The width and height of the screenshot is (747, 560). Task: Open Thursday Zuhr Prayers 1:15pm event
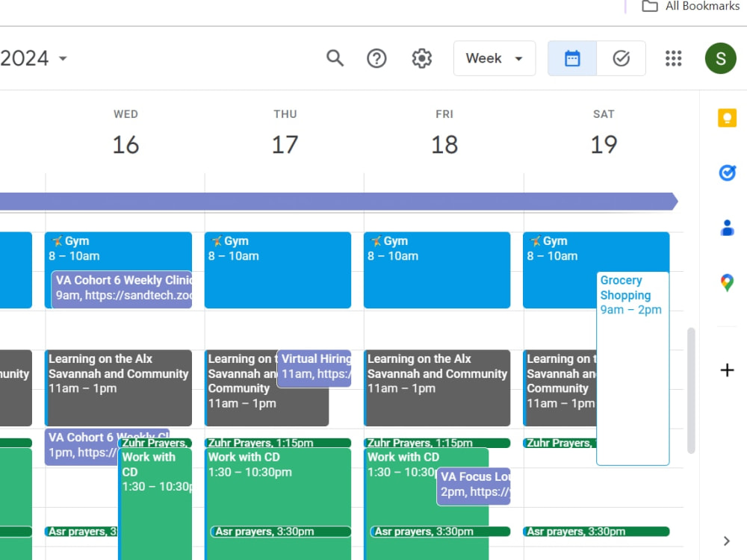[x=278, y=443]
